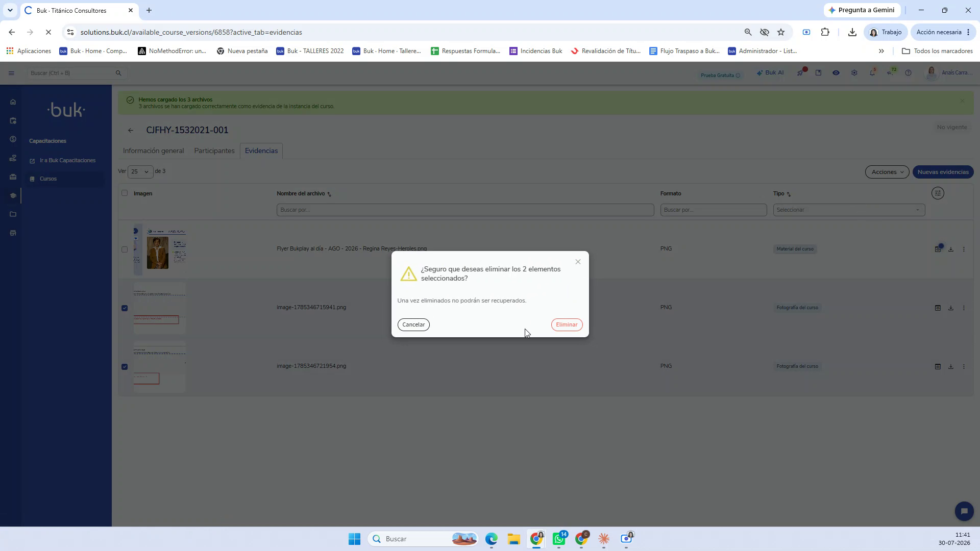Open the chat support bubble icon
Viewport: 980px width, 551px height.
[x=964, y=511]
